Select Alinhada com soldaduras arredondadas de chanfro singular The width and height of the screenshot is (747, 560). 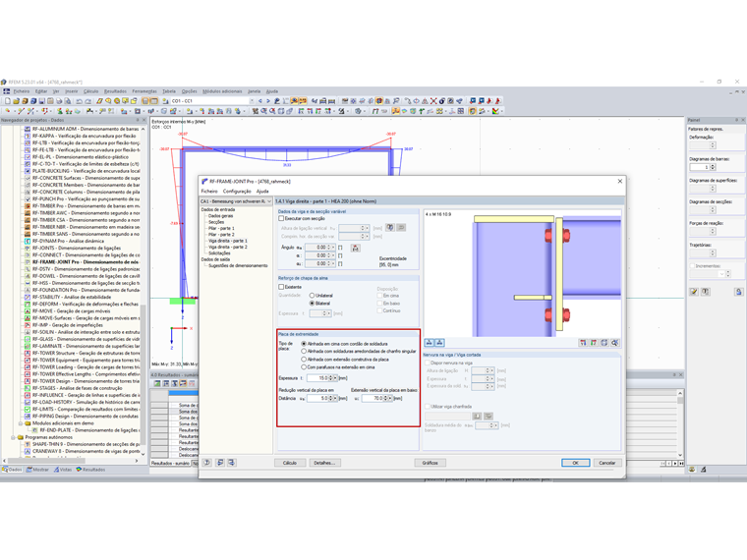point(304,351)
